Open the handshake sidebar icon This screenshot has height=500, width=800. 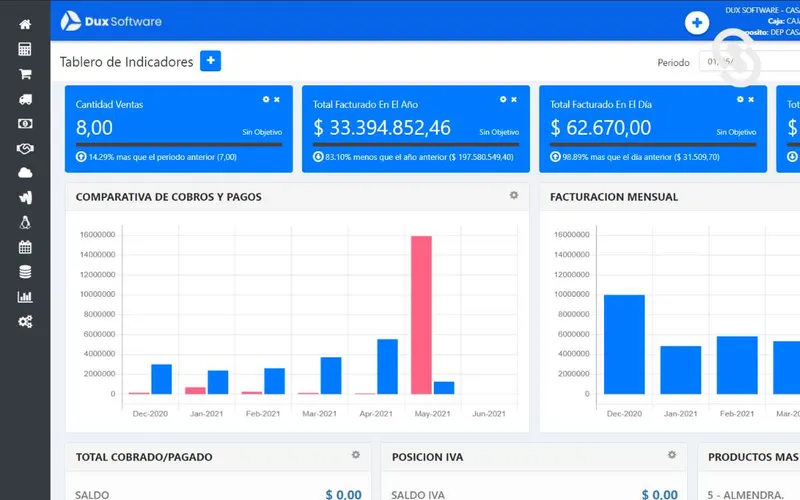(25, 148)
